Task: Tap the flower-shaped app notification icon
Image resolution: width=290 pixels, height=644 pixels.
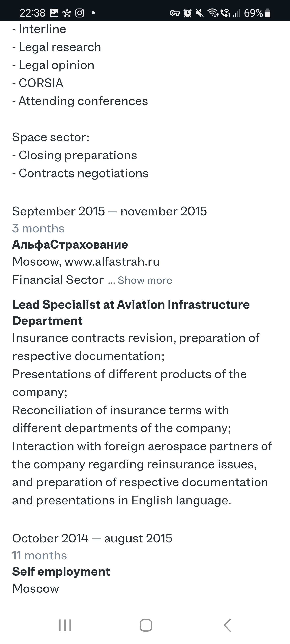Action: [67, 13]
